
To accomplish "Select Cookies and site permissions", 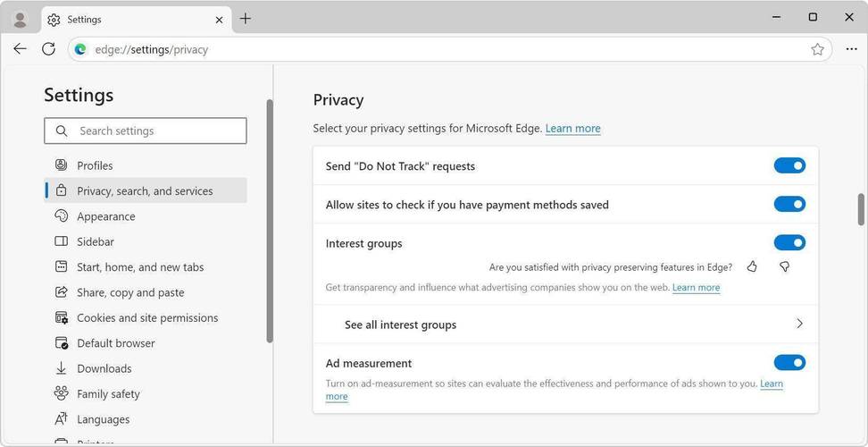I will click(x=146, y=317).
